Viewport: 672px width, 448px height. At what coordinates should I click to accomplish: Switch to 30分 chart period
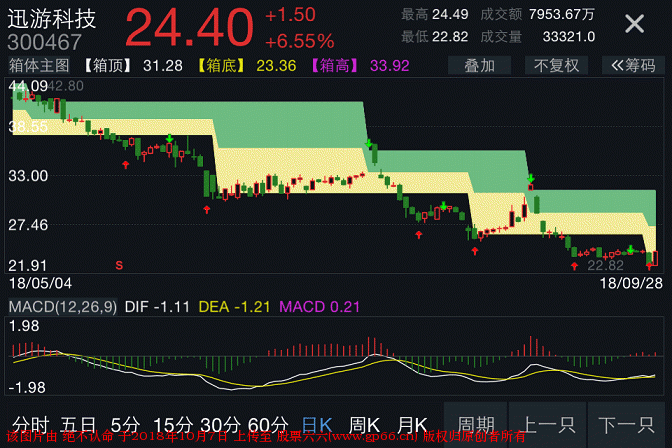tap(220, 425)
